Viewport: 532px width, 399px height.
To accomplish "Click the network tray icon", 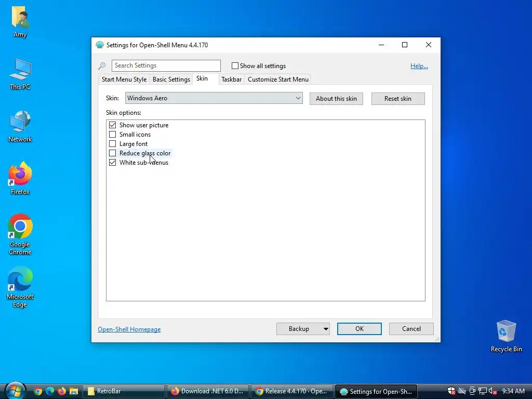I will pyautogui.click(x=483, y=391).
